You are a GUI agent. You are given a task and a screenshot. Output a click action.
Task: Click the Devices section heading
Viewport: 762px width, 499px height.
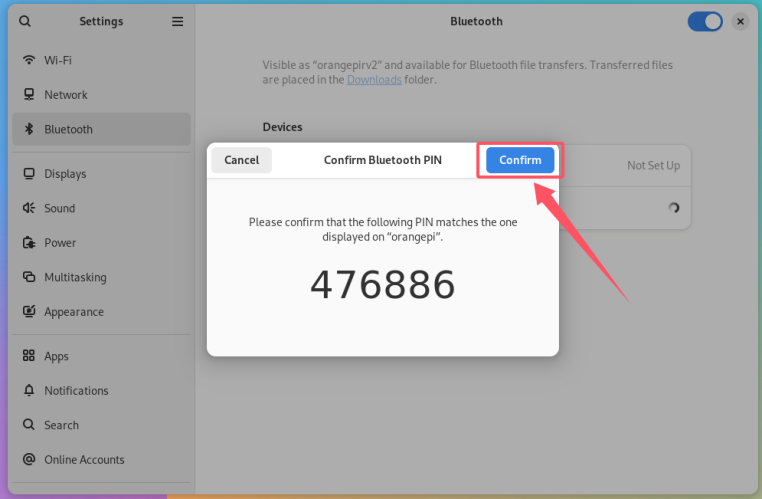tap(282, 127)
